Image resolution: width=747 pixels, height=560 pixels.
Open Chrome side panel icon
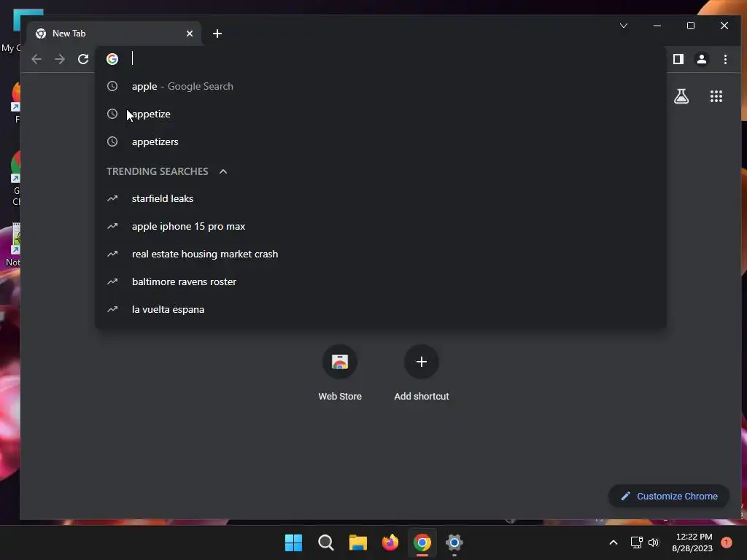678,59
